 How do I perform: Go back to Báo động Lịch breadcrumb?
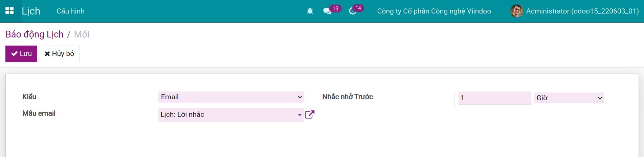coord(35,34)
